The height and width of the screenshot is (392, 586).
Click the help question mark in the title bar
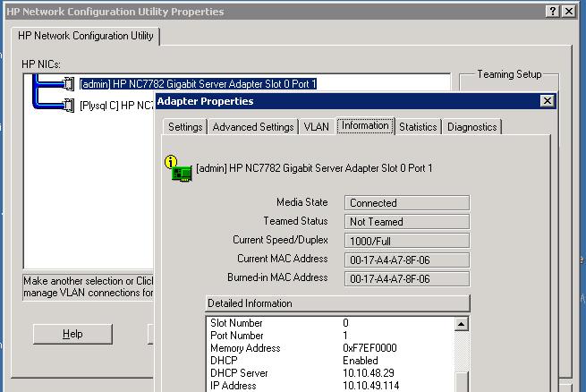click(x=553, y=12)
